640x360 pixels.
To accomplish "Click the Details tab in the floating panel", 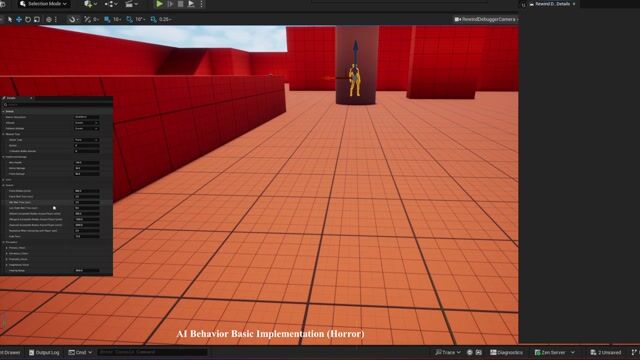I will [11, 98].
